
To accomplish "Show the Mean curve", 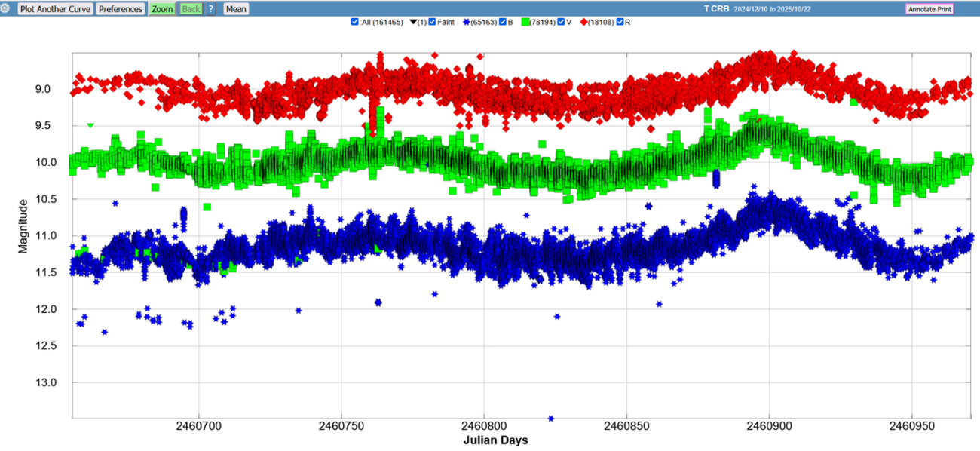I will pos(236,9).
